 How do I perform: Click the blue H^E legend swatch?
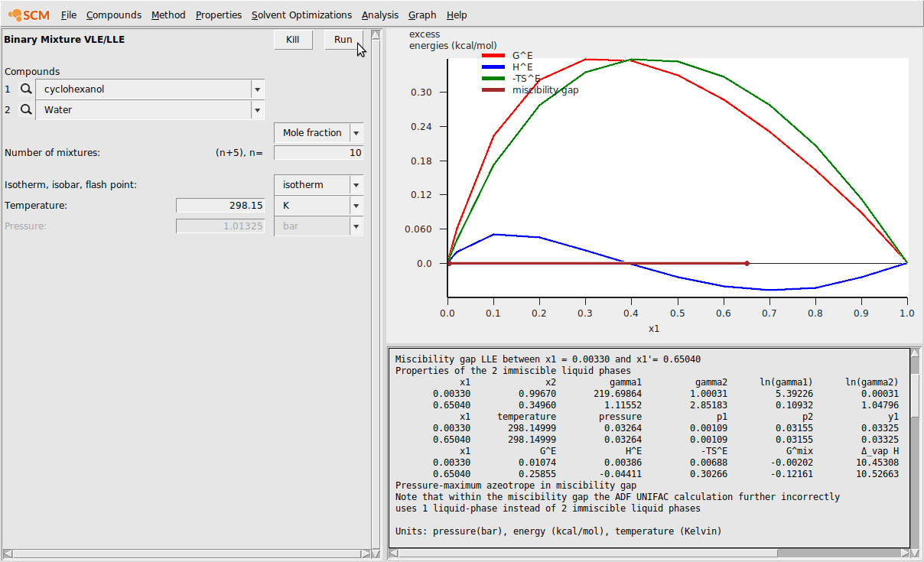click(493, 67)
